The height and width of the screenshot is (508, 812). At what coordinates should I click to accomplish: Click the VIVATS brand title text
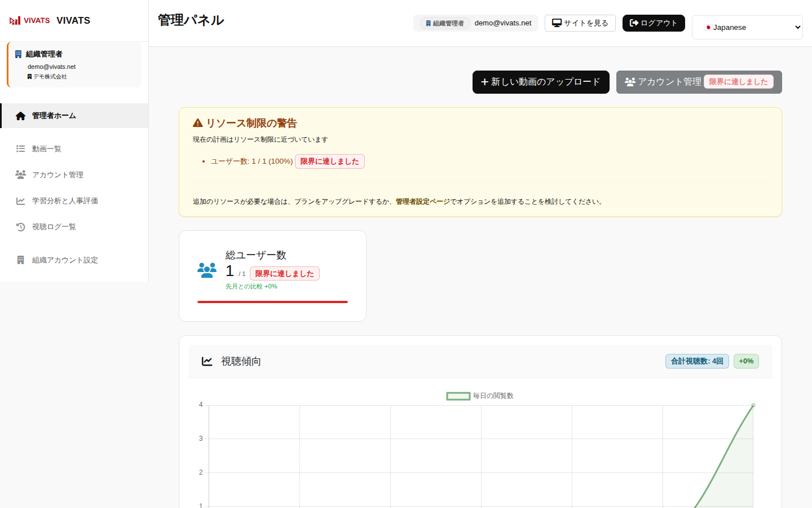[x=73, y=20]
